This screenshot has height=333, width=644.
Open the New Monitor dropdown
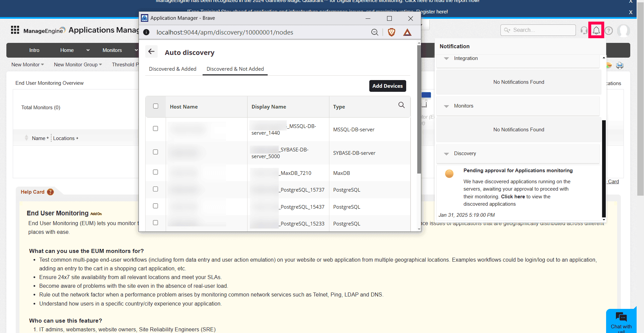point(28,65)
